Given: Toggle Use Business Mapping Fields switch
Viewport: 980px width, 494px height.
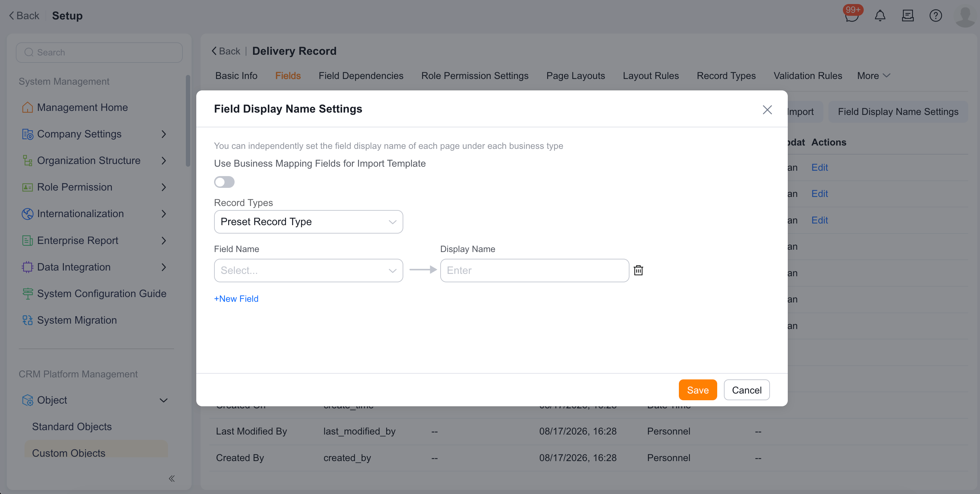Looking at the screenshot, I should [x=224, y=182].
